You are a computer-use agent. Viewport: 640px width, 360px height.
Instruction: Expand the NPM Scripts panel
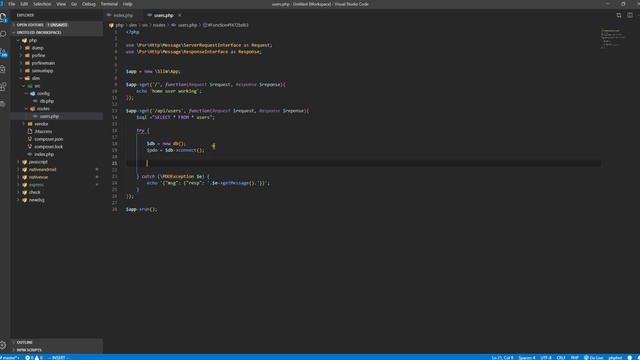click(x=57, y=350)
